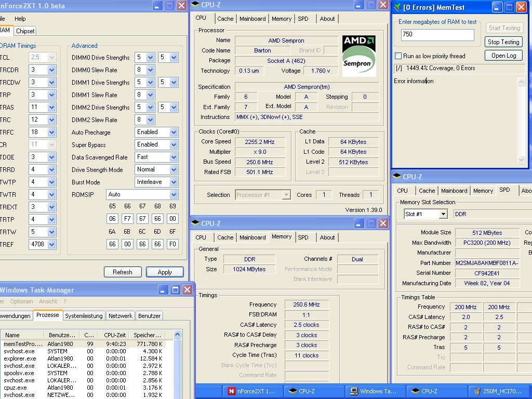Click the megabytes of RAM input field
Viewport: 532px width, 399px height.
[437, 35]
